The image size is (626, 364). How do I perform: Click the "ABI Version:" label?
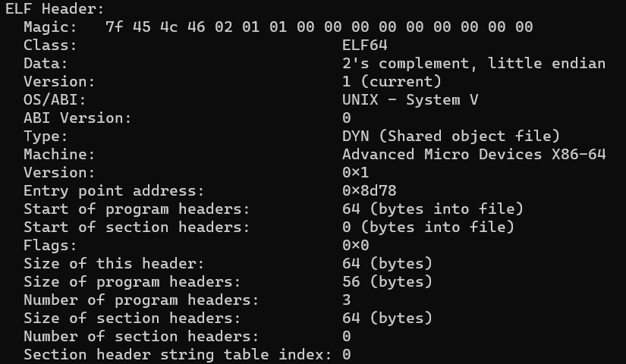point(77,118)
